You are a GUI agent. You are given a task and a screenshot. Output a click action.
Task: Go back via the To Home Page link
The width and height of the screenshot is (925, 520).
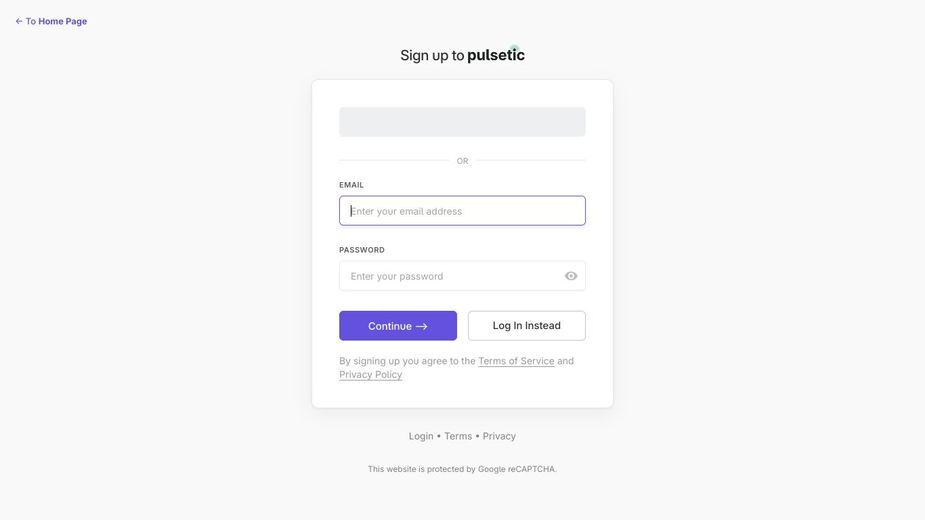[x=51, y=21]
